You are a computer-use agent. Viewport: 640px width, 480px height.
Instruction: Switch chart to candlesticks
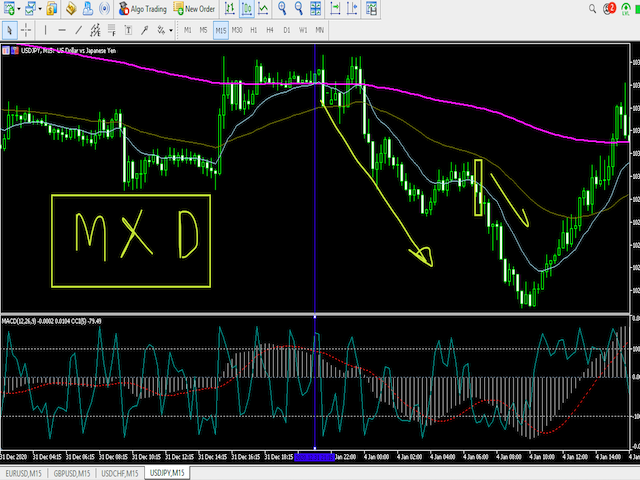pos(247,8)
